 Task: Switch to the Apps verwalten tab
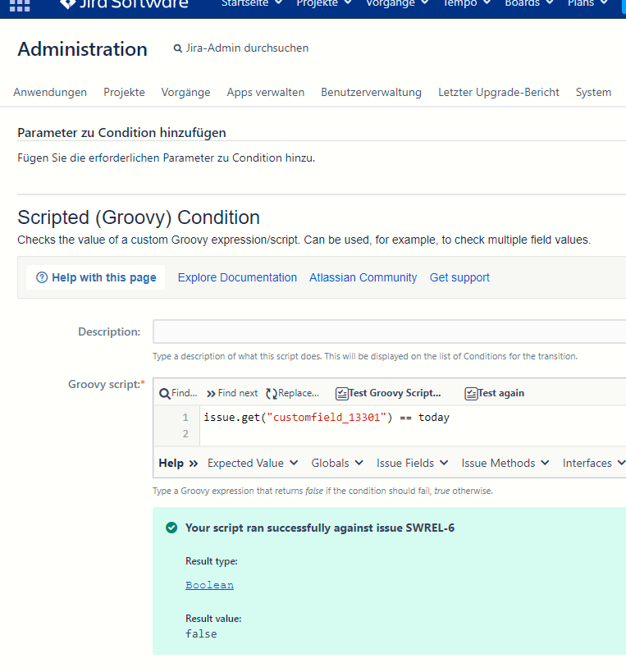coord(266,92)
